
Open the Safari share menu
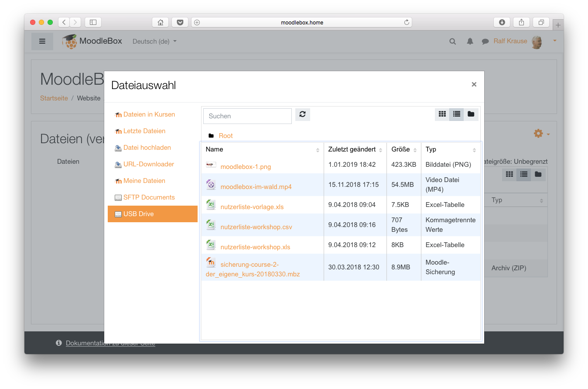pos(522,22)
